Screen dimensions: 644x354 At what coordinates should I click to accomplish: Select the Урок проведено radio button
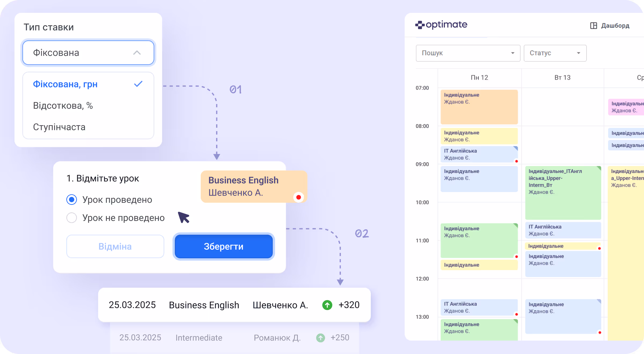72,200
